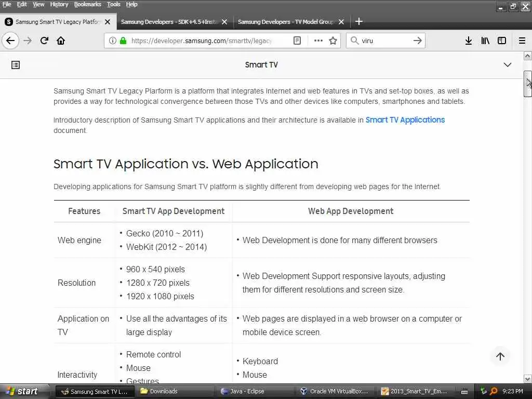The image size is (532, 399).
Task: Click the back-to-top arrow button
Action: coord(500,356)
